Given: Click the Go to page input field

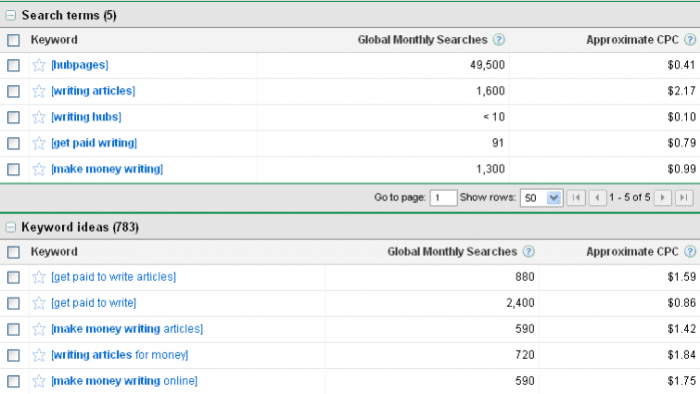Looking at the screenshot, I should point(443,198).
